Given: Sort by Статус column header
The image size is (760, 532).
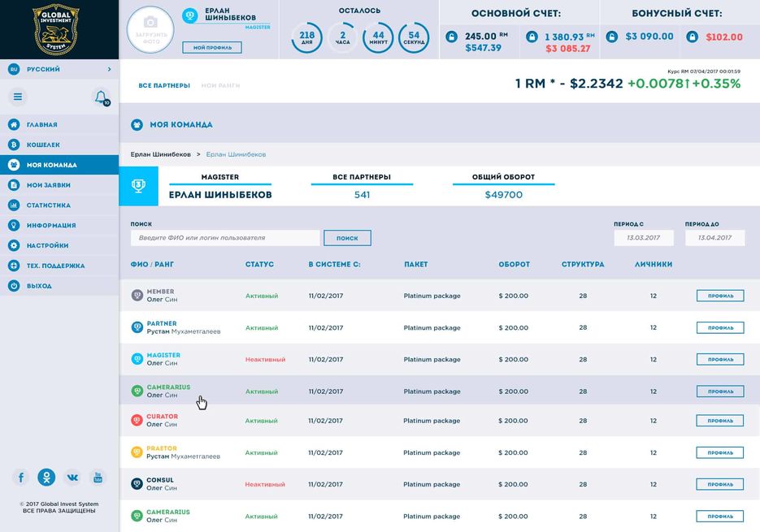Looking at the screenshot, I should coord(260,264).
